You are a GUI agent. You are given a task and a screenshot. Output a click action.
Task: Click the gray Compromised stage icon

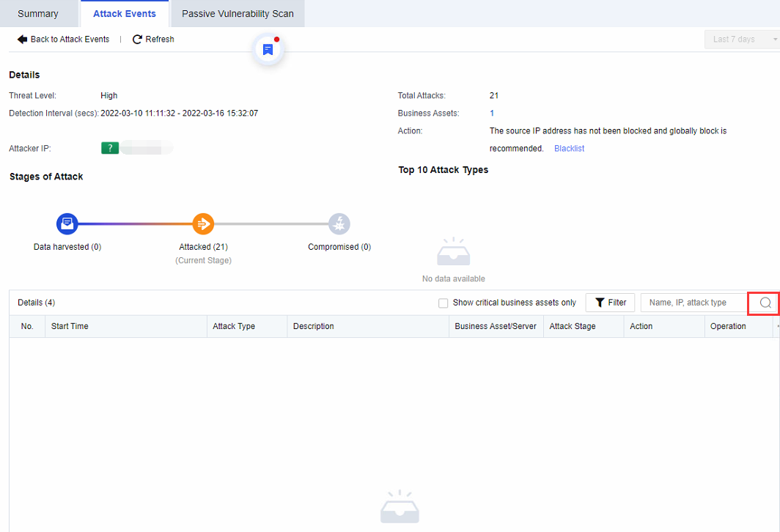tap(339, 223)
